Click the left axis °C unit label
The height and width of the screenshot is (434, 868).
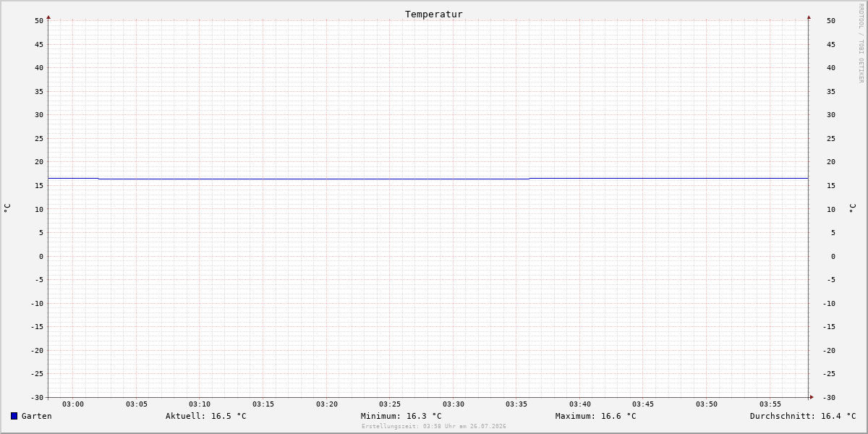coord(7,208)
